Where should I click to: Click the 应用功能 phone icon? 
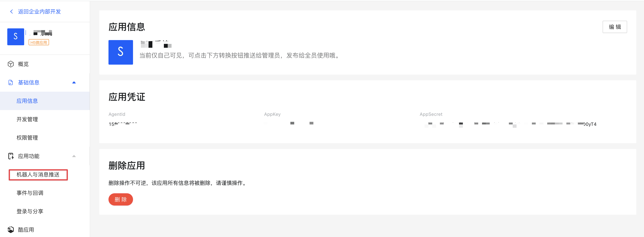[x=11, y=156]
